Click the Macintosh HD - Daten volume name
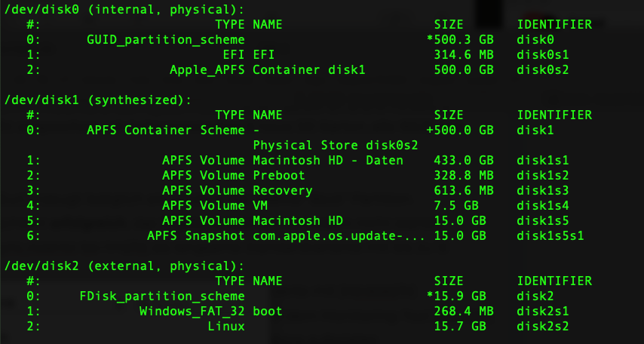The height and width of the screenshot is (344, 644). [x=327, y=160]
